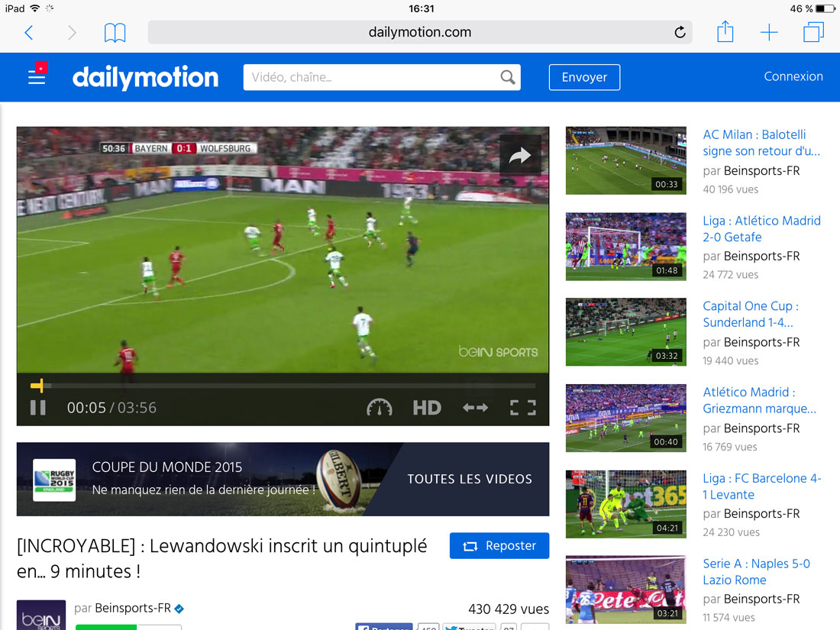Click the verified badge beside Beinsports-FR
Screen dimensions: 840x630
pos(179,609)
